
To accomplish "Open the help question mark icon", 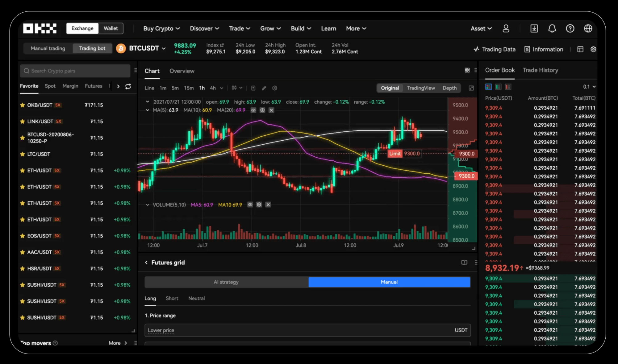I will tap(570, 28).
